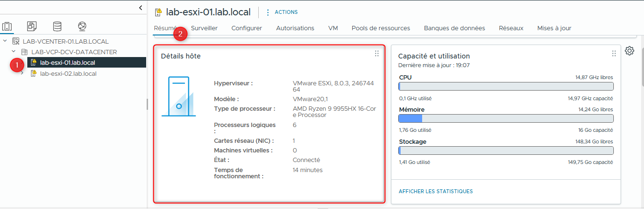Switch to the Configurer tab
Screen dimensions: 644x209
tap(247, 28)
